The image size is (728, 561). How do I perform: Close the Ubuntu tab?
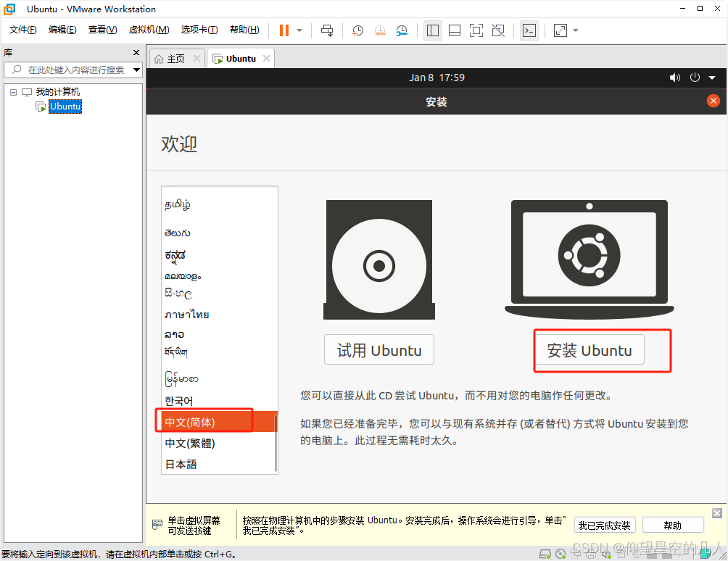point(267,59)
